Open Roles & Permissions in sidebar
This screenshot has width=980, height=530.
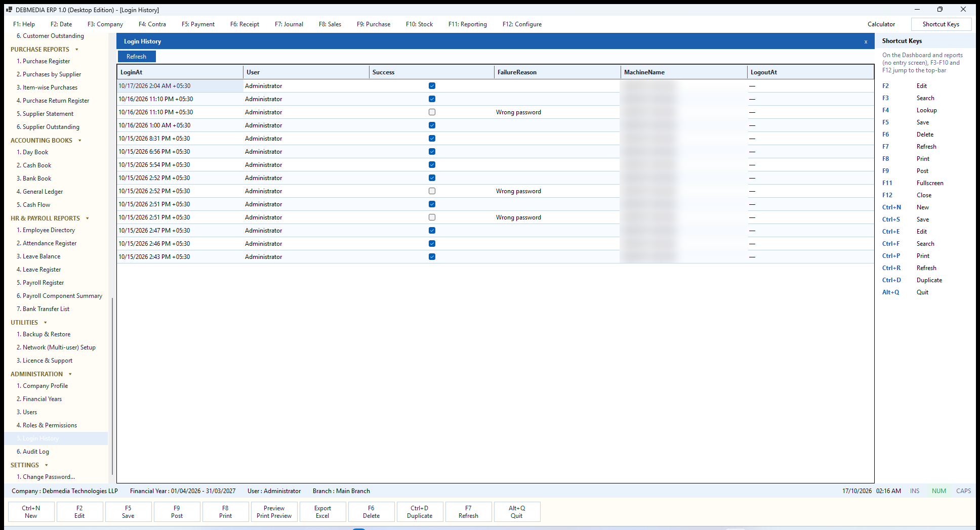coord(47,425)
